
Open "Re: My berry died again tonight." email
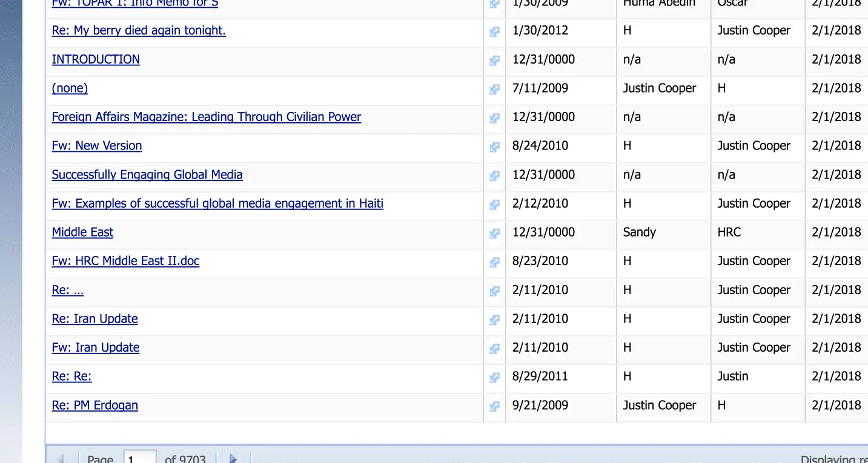pos(139,30)
